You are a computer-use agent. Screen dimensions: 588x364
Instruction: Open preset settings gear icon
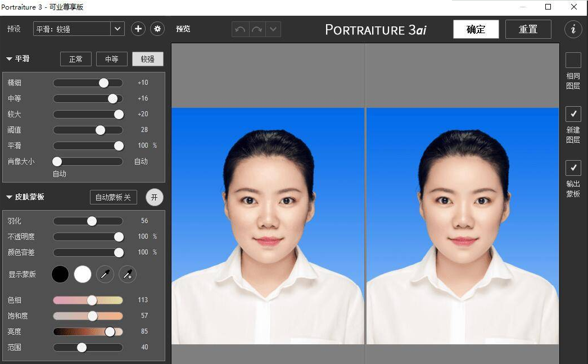157,29
